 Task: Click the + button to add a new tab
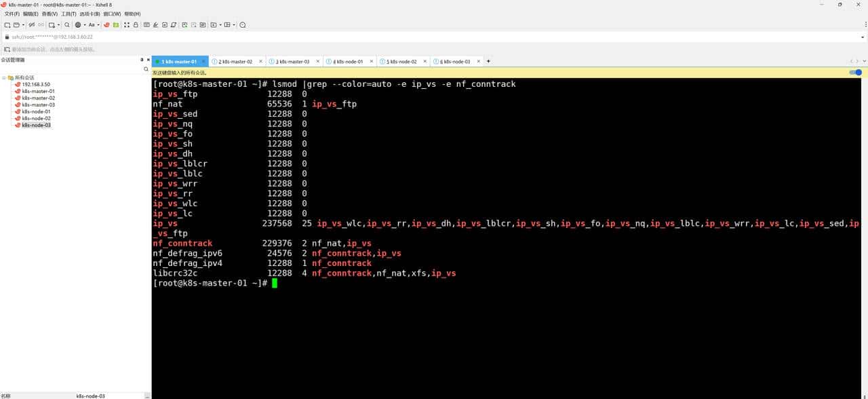(488, 61)
